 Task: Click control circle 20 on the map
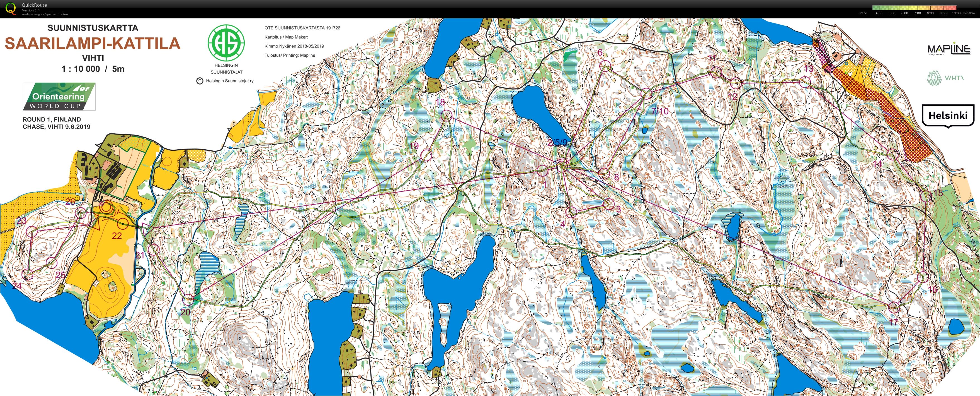point(188,299)
